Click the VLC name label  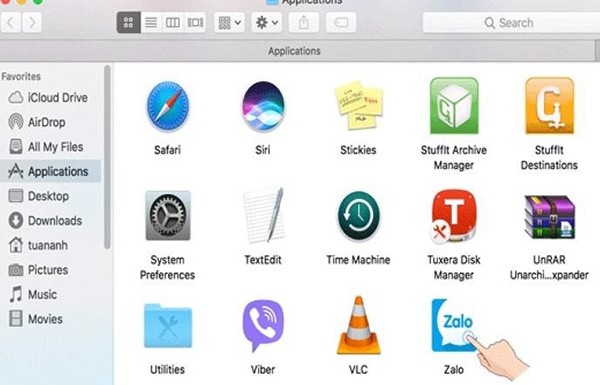pyautogui.click(x=359, y=369)
